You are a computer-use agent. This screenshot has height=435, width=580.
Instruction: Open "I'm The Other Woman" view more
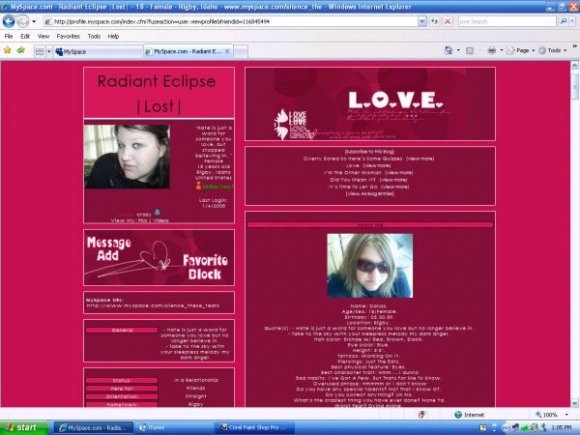[x=399, y=173]
